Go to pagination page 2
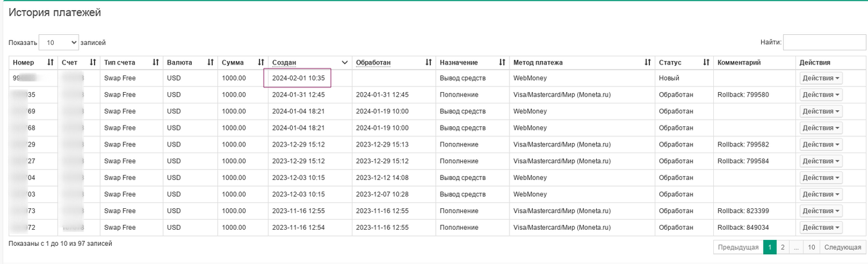Viewport: 868px width, 264px height. tap(783, 247)
